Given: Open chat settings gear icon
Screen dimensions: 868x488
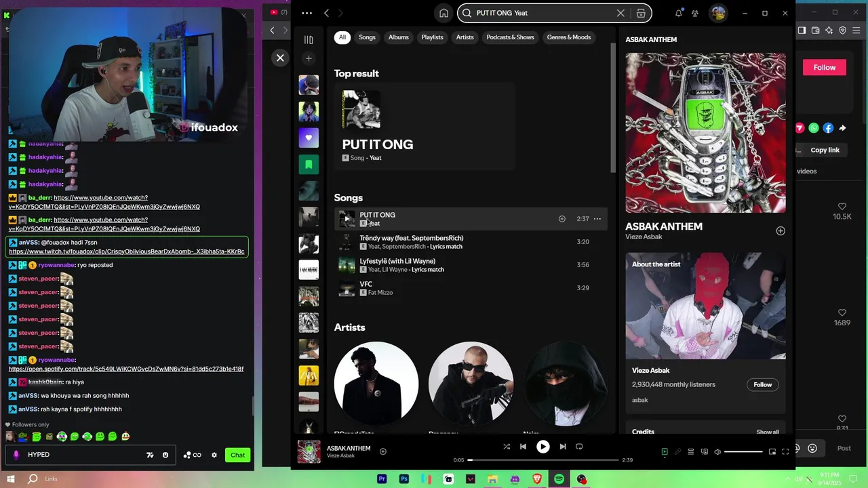Looking at the screenshot, I should point(214,455).
